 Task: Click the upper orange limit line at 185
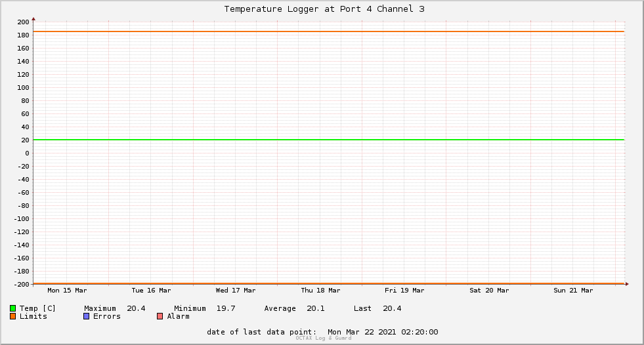coord(329,31)
